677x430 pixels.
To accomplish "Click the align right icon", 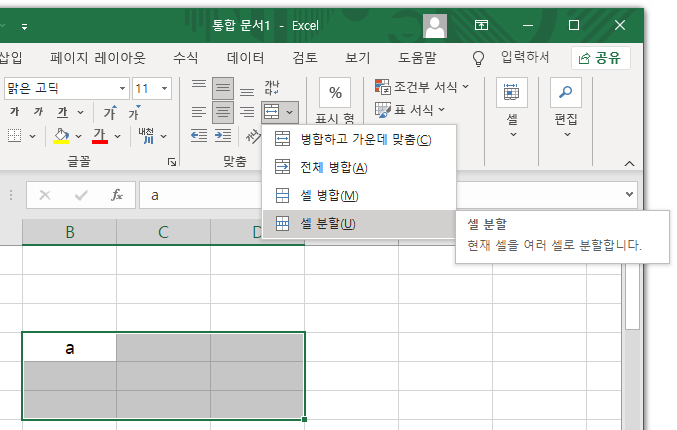I will click(247, 113).
